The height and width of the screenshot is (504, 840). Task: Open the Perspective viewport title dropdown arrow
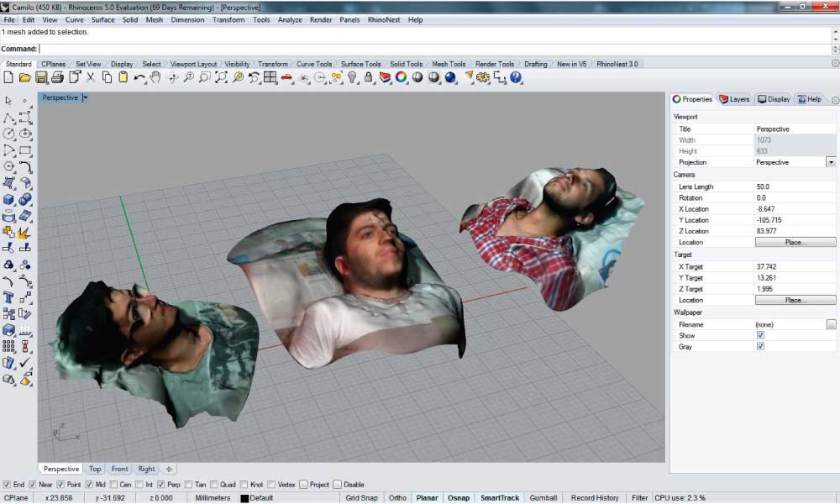coord(85,97)
